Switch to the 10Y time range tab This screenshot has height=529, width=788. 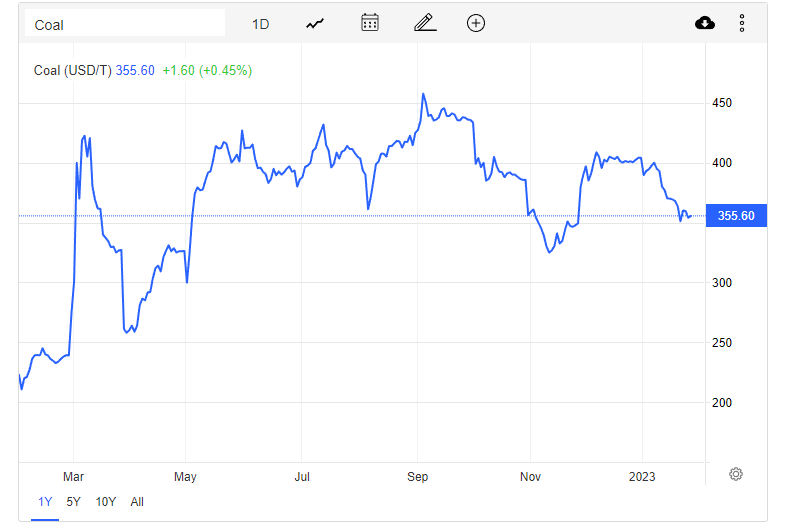(x=105, y=502)
